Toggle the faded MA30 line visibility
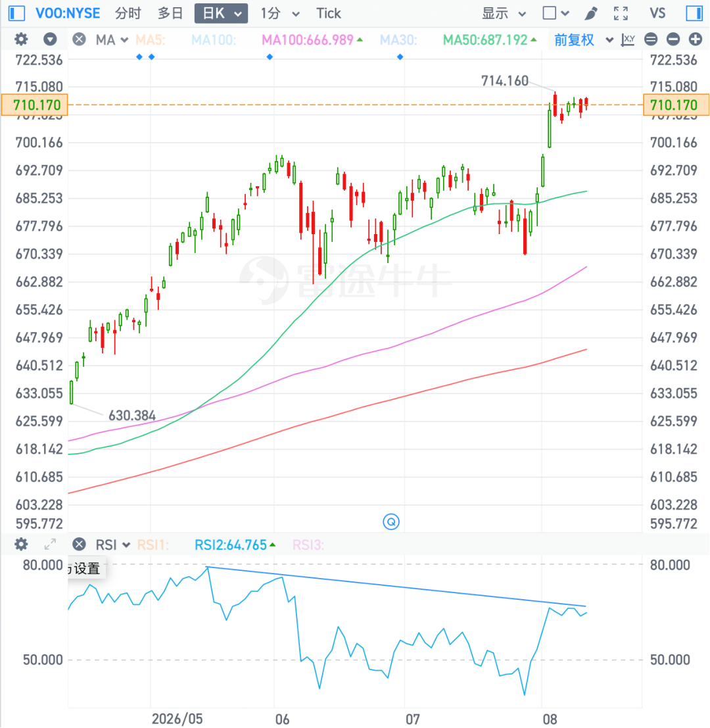 click(398, 40)
